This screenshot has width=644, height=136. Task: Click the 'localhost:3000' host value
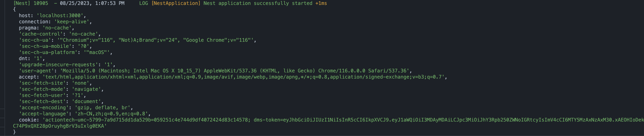point(60,15)
